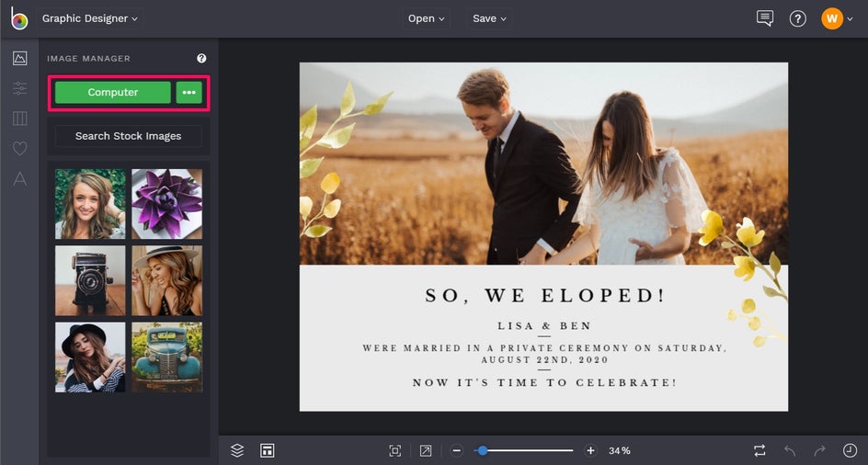Select the 'SO, WE ELOPED!' heading text
The height and width of the screenshot is (465, 868).
[x=544, y=296]
